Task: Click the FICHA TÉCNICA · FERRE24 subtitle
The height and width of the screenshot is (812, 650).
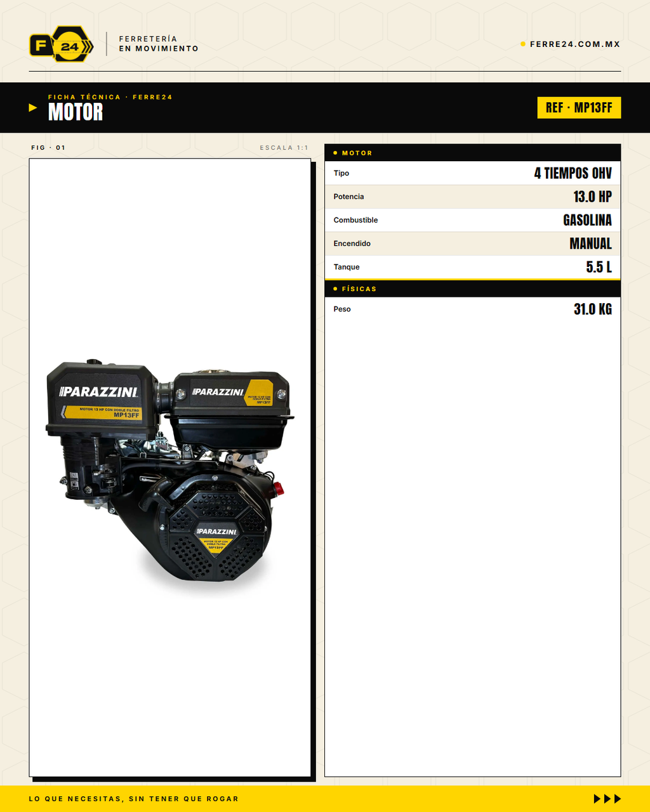Action: [x=110, y=97]
